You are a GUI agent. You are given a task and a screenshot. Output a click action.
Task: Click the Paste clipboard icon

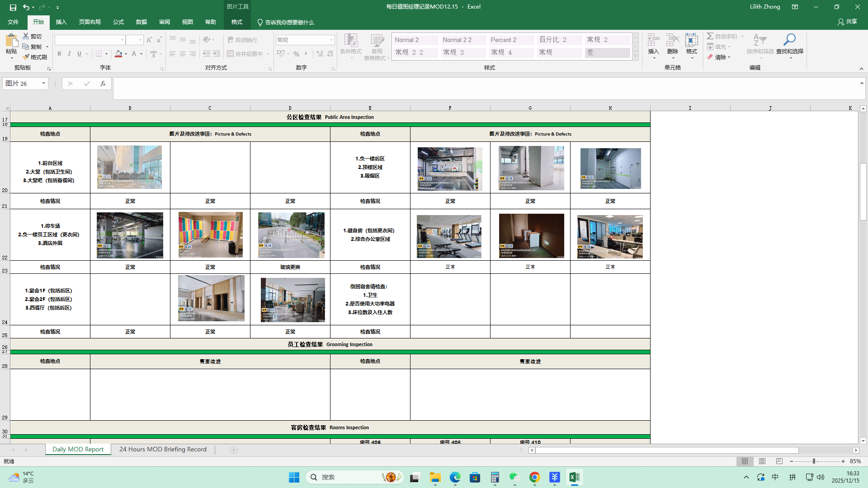(11, 41)
